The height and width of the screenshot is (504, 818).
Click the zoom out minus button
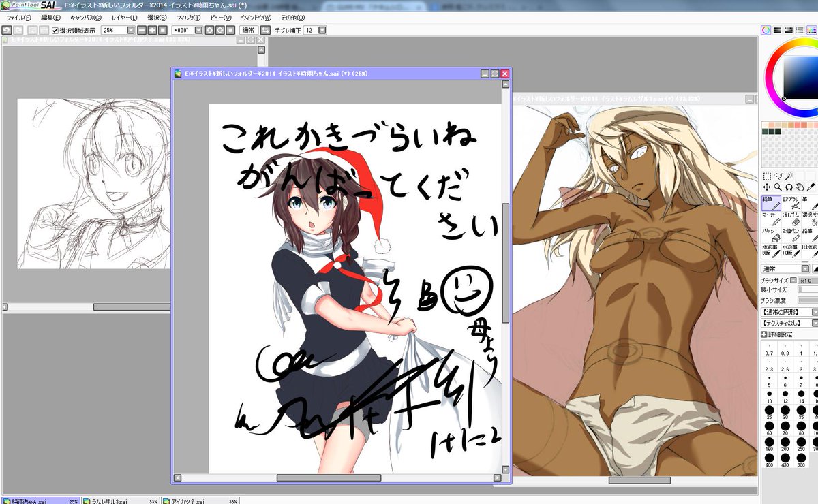[142, 31]
